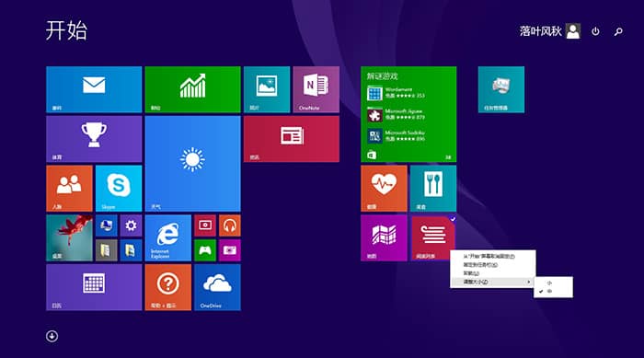Open the Calendar tile

94,287
